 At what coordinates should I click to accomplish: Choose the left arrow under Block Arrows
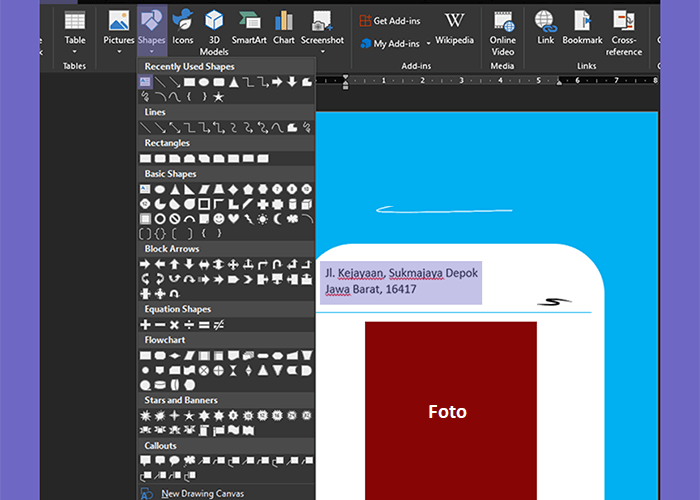coord(160,264)
